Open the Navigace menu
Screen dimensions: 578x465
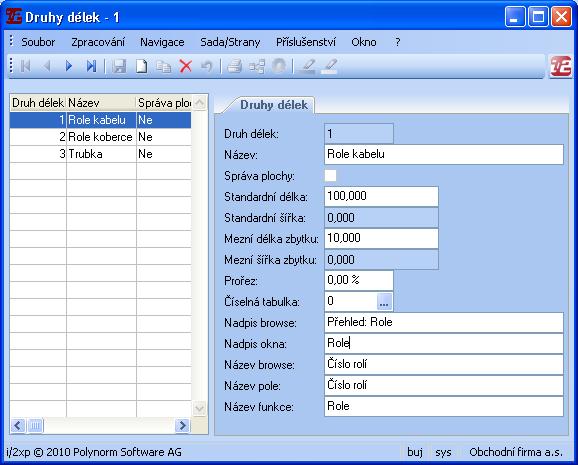point(162,42)
